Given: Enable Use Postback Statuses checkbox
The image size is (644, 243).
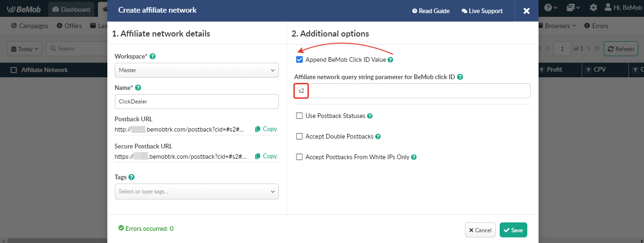Looking at the screenshot, I should pos(300,116).
